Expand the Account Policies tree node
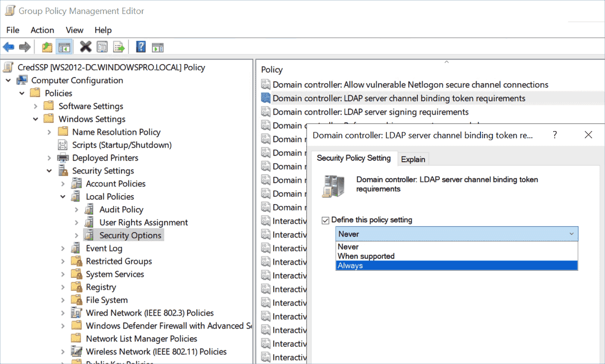The width and height of the screenshot is (605, 364). point(63,183)
